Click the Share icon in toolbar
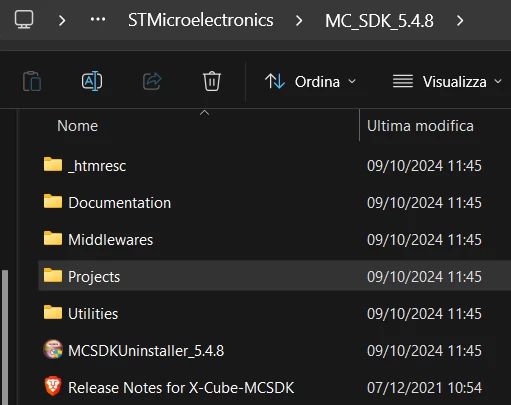Screen dimensions: 511x405 coord(152,81)
